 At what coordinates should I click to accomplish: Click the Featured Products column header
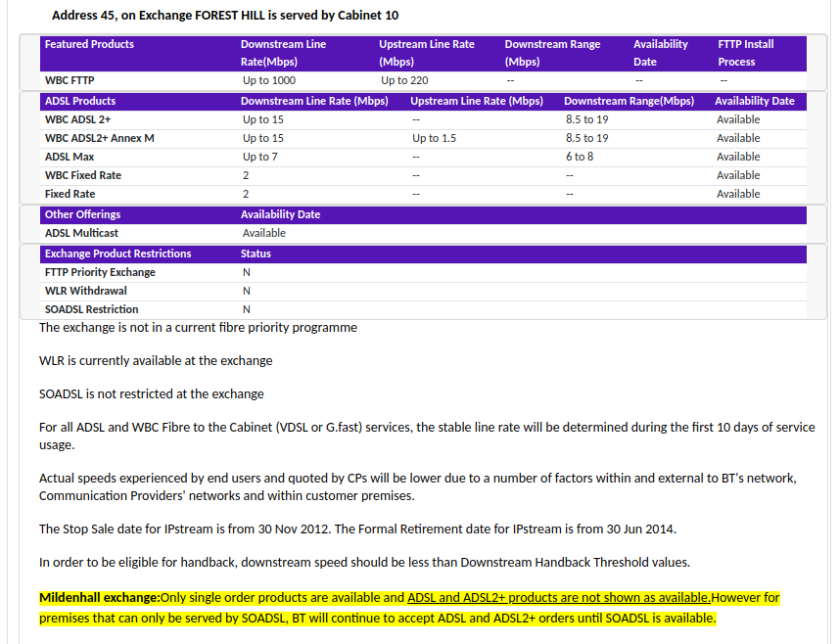89,44
